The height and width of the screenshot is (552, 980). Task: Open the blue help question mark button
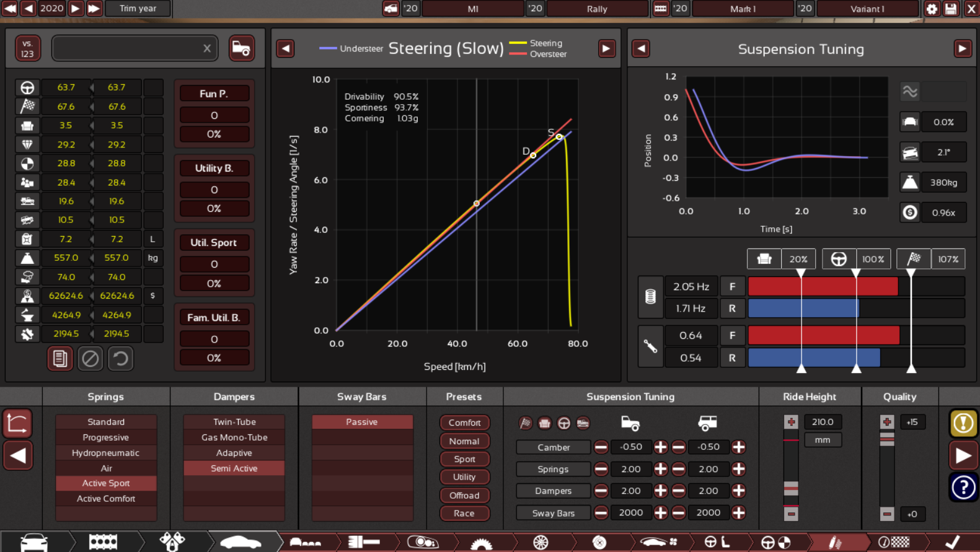click(963, 488)
